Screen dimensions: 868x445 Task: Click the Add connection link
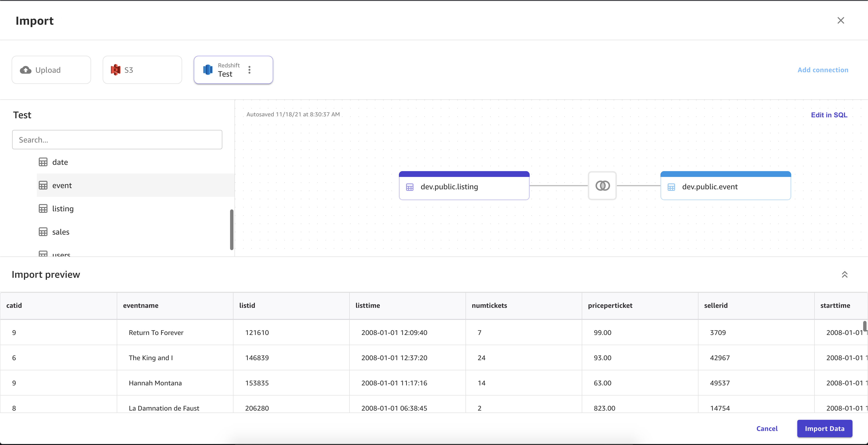tap(823, 69)
